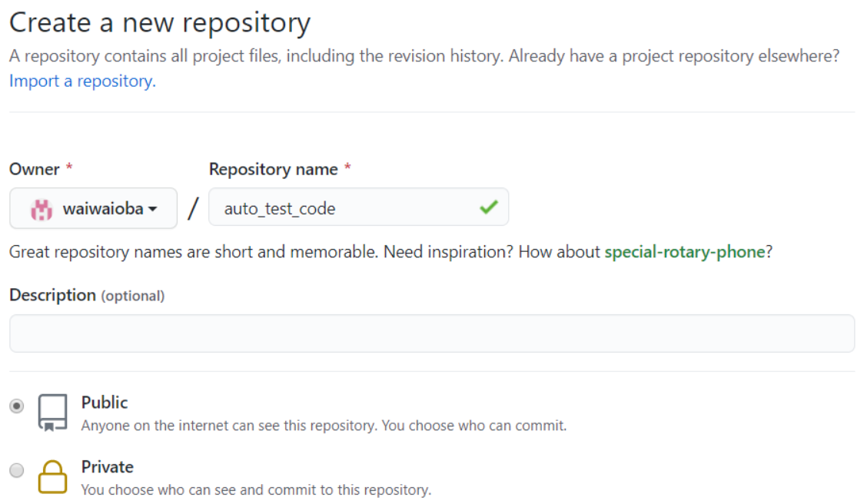The image size is (864, 504).
Task: Click the Public option label
Action: [105, 403]
